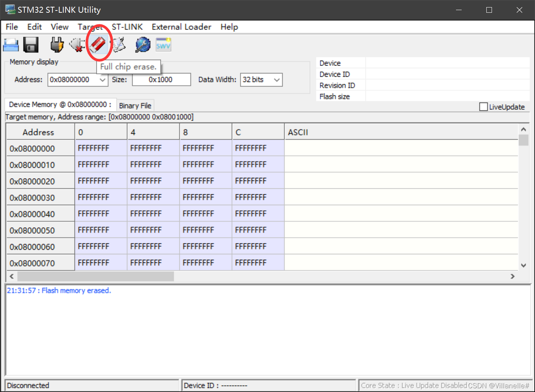The height and width of the screenshot is (392, 535).
Task: Select address row 0x08000010
Action: pos(40,165)
